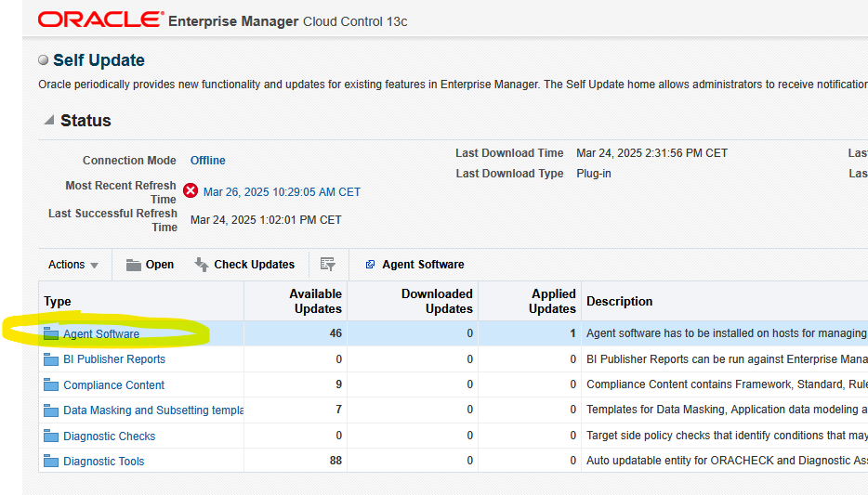This screenshot has height=495, width=868.
Task: Open the Actions dropdown menu
Action: click(x=73, y=265)
